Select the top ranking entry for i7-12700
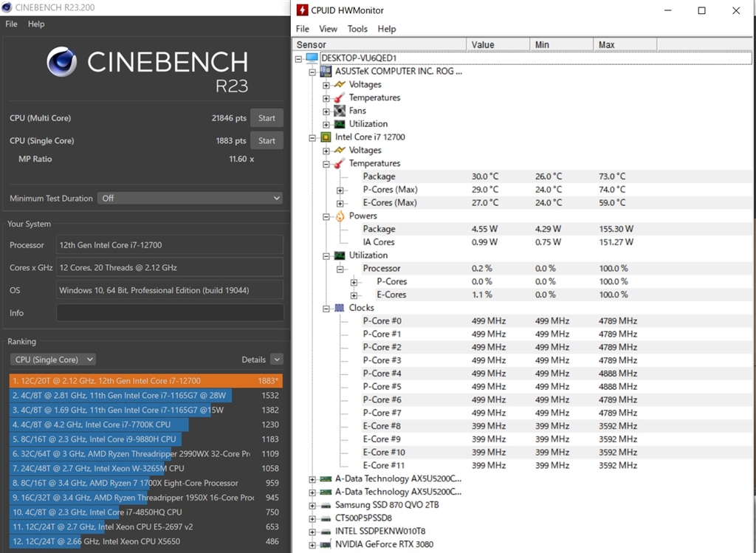 click(x=145, y=381)
